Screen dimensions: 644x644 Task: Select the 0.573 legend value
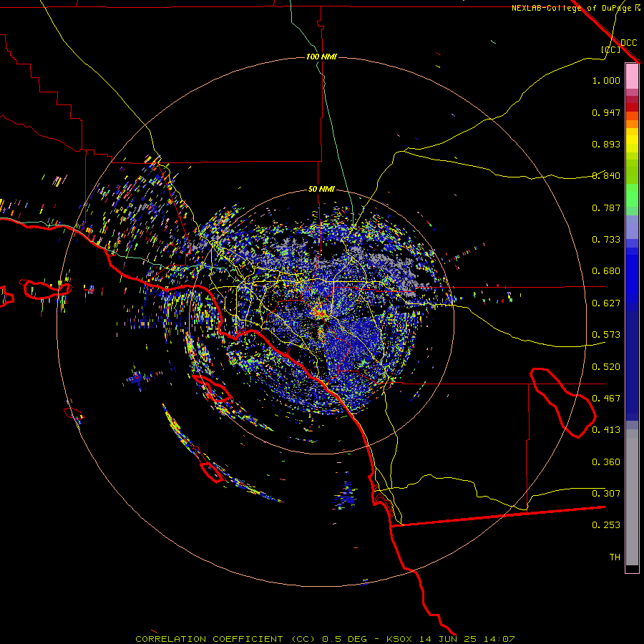pyautogui.click(x=606, y=335)
